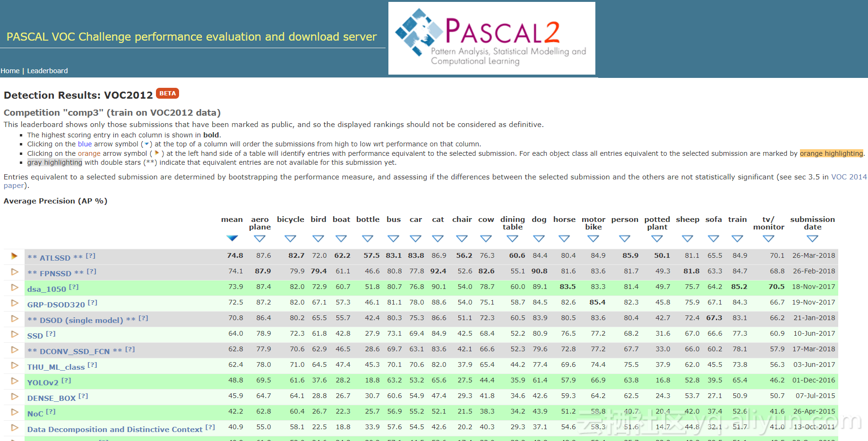Show info [?] for dsa_1050

(x=74, y=287)
